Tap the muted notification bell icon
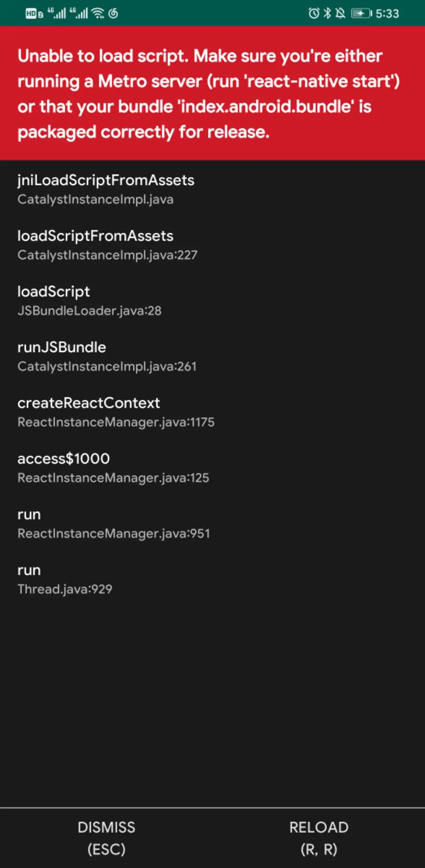Viewport: 425px width, 868px height. [x=340, y=13]
